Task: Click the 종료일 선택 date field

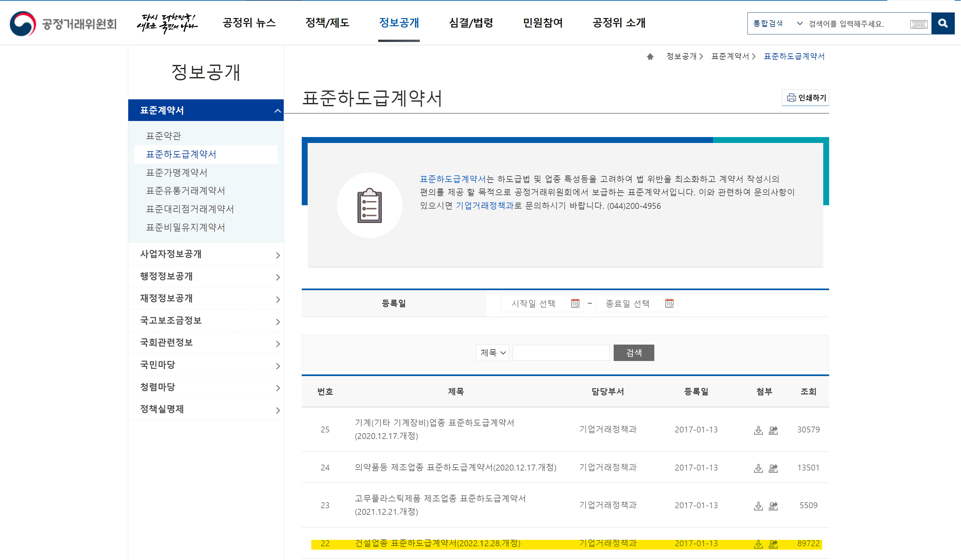Action: [637, 304]
